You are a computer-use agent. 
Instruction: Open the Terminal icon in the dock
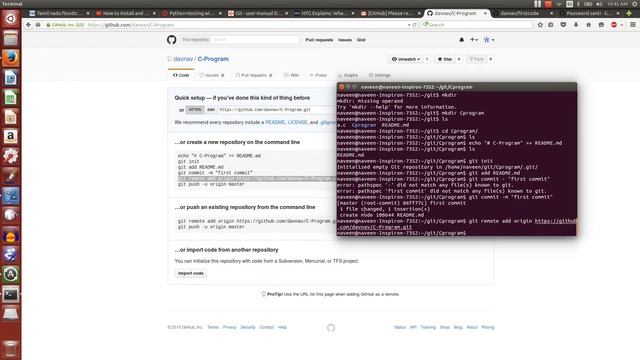(x=11, y=294)
